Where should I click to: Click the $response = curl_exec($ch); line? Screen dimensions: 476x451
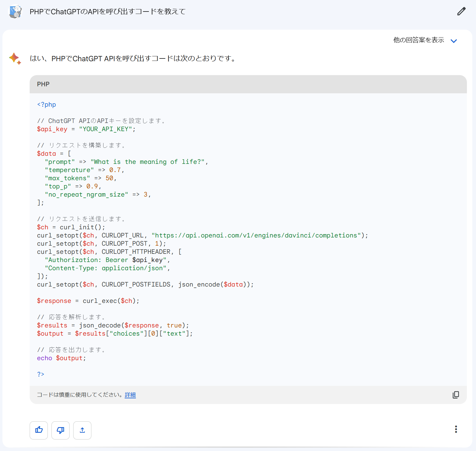coord(88,301)
